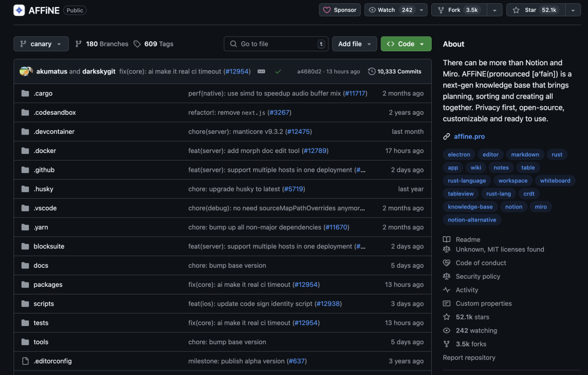
Task: Click the .editorconfig file icon
Action: [x=25, y=361]
